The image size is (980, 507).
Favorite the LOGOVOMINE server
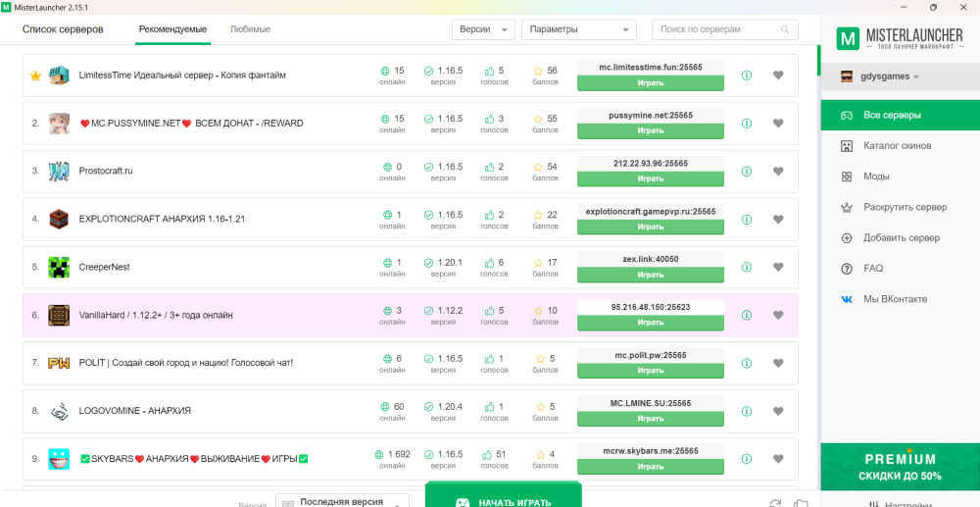(x=778, y=411)
